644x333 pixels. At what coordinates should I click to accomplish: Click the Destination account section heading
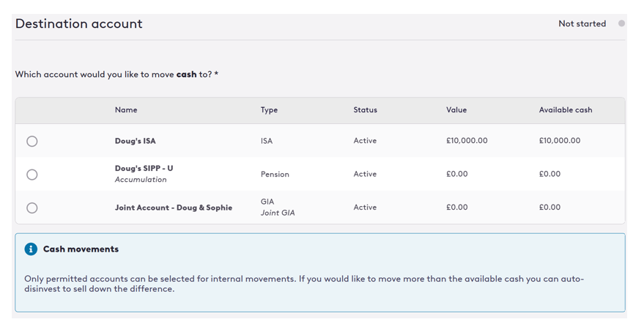pyautogui.click(x=79, y=23)
